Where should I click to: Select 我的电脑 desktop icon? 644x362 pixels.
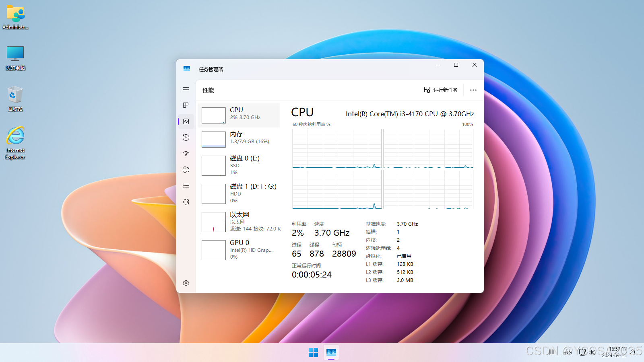click(x=15, y=58)
